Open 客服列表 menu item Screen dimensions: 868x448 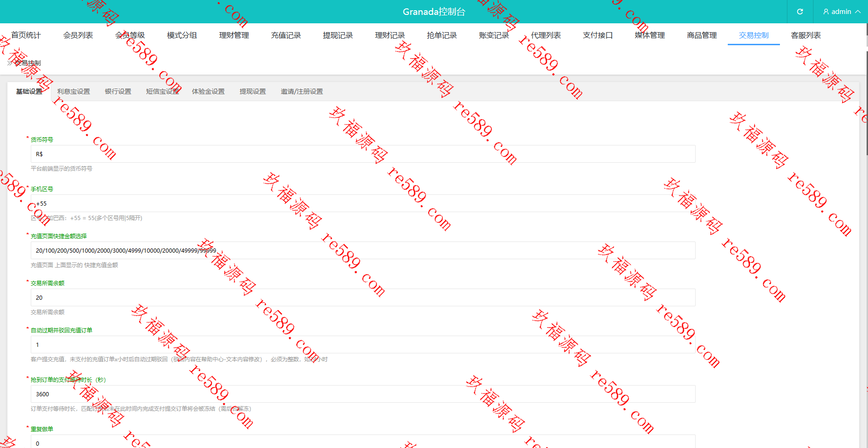(x=806, y=35)
